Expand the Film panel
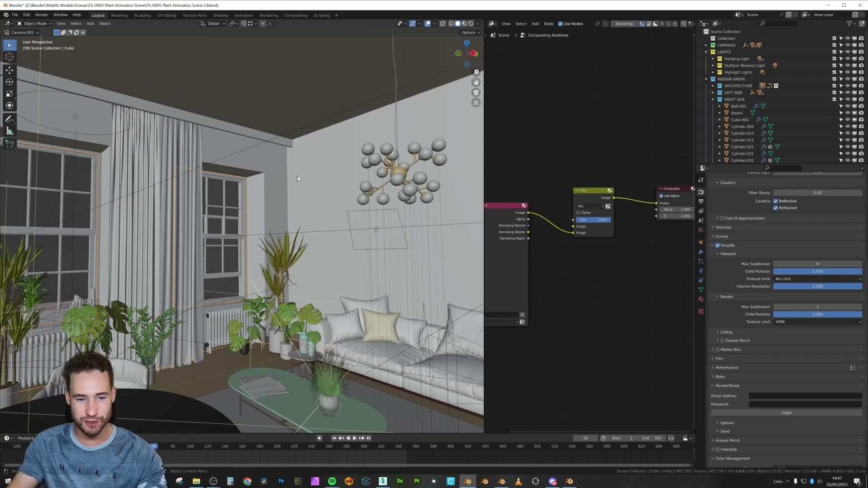The image size is (868, 488). click(719, 359)
